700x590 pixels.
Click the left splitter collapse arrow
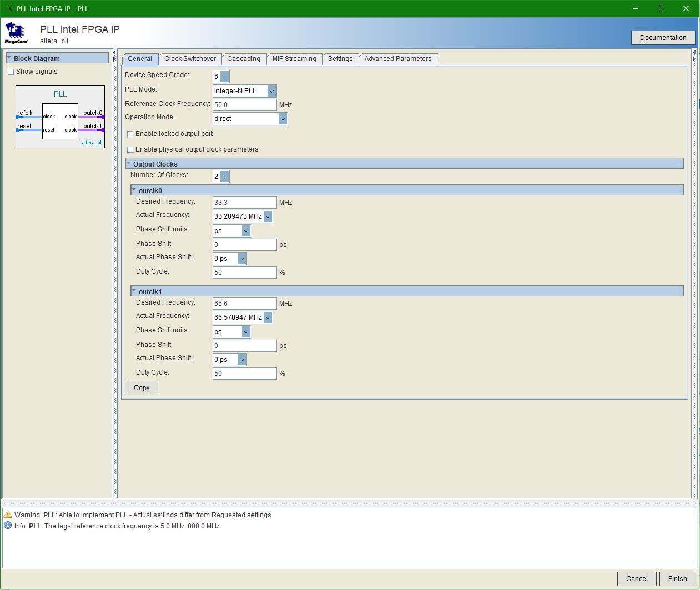click(114, 53)
